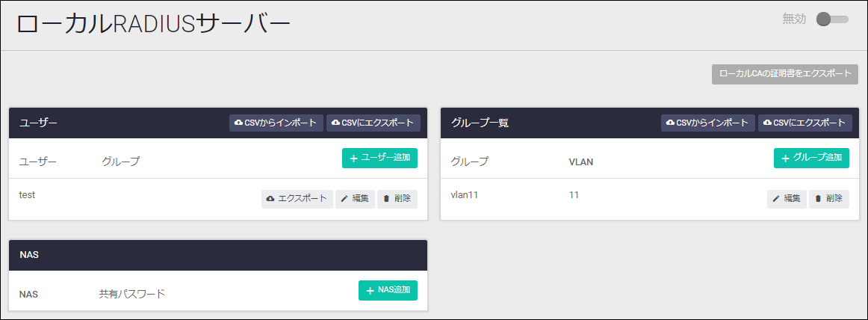The height and width of the screenshot is (320, 868).
Task: Click plus icon on グループ追加 button
Action: (x=785, y=159)
